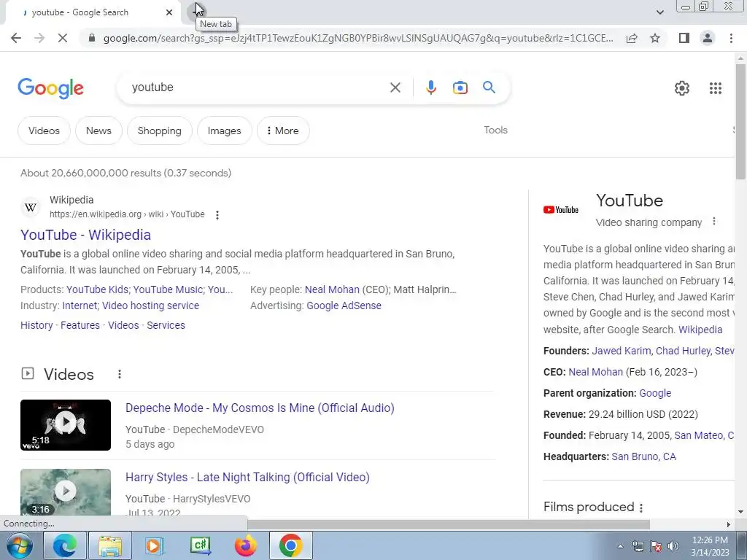Expand the More search filters menu
This screenshot has width=747, height=560.
[283, 131]
